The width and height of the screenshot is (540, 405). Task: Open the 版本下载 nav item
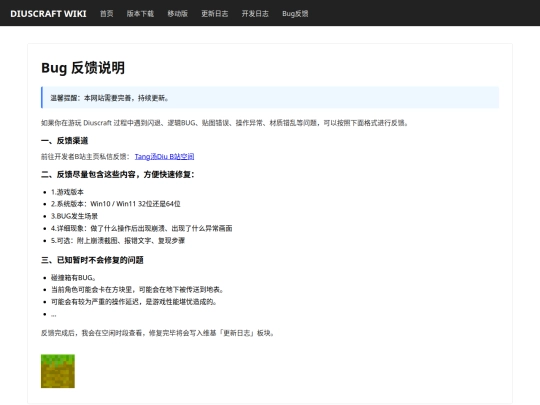[x=140, y=14]
